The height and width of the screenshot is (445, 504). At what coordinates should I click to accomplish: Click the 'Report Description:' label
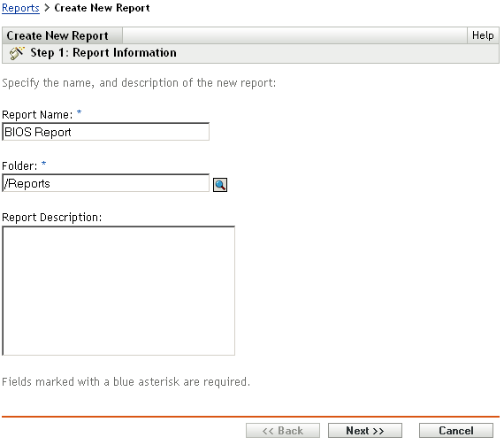click(52, 218)
